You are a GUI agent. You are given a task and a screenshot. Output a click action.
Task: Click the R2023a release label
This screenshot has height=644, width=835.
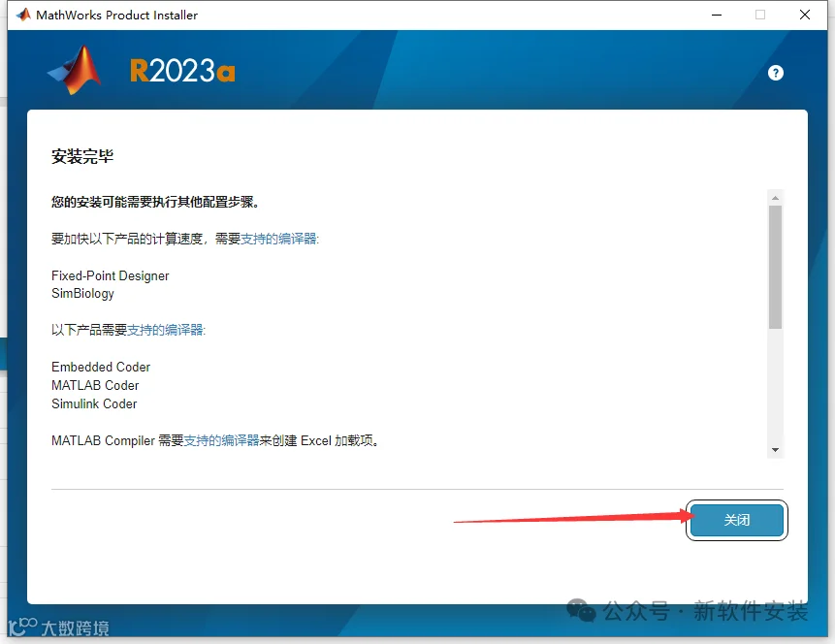tap(182, 71)
